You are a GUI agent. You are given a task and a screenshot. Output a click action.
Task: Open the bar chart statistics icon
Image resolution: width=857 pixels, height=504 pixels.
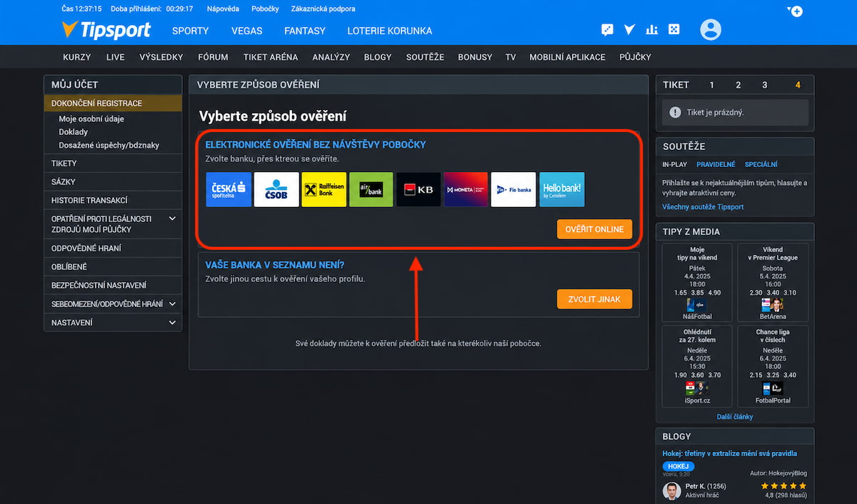[651, 30]
